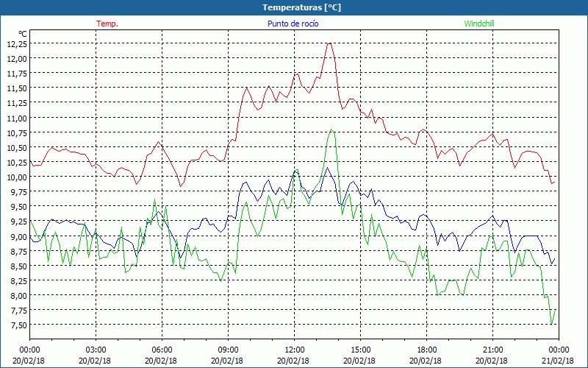The height and width of the screenshot is (368, 588).
Task: Click the 9,50 y-axis value
Action: coord(19,207)
